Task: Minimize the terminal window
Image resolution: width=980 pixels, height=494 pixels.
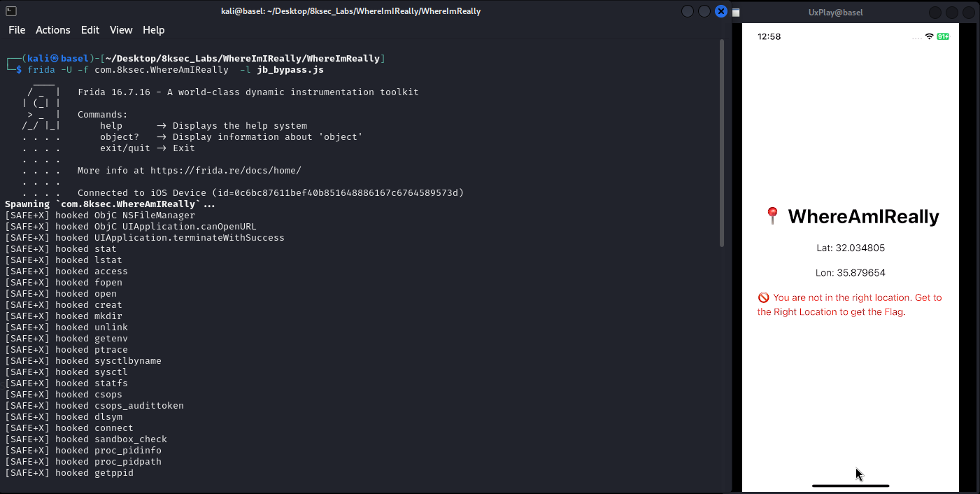Action: point(688,11)
